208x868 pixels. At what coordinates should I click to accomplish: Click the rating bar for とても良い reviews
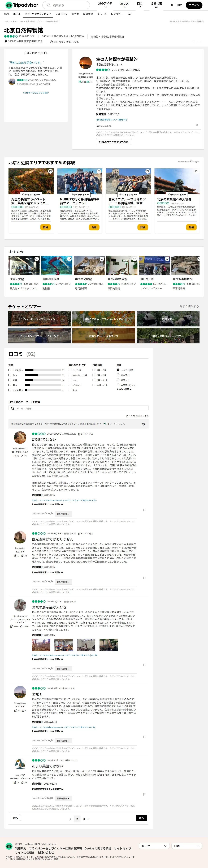click(x=42, y=370)
